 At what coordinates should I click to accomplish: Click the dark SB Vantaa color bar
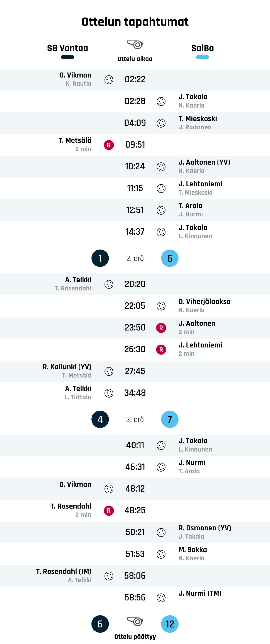[x=67, y=57]
